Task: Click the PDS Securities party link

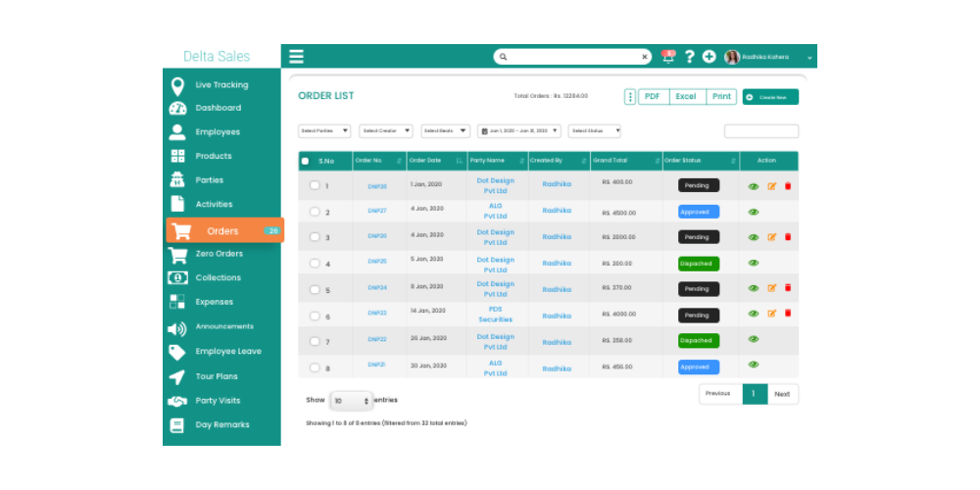Action: pyautogui.click(x=496, y=315)
